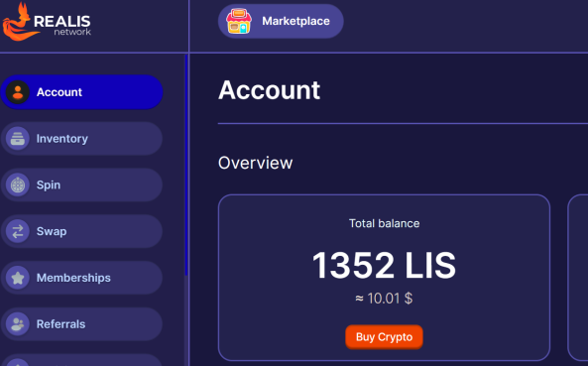Click the Buy Crypto button
588x366 pixels.
[x=384, y=337]
